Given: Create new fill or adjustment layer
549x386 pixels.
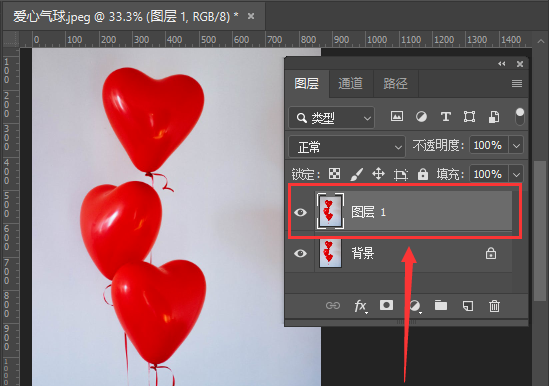Looking at the screenshot, I should click(415, 306).
